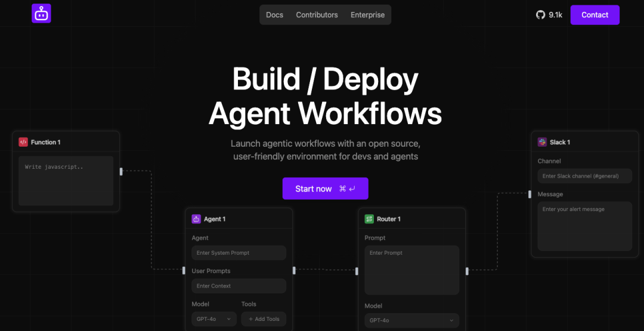Focus the Write javascript code editor field

coord(66,181)
